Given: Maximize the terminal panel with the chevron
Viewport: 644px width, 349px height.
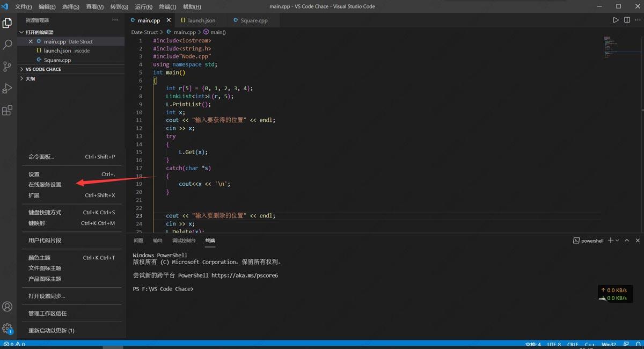Looking at the screenshot, I should 627,241.
